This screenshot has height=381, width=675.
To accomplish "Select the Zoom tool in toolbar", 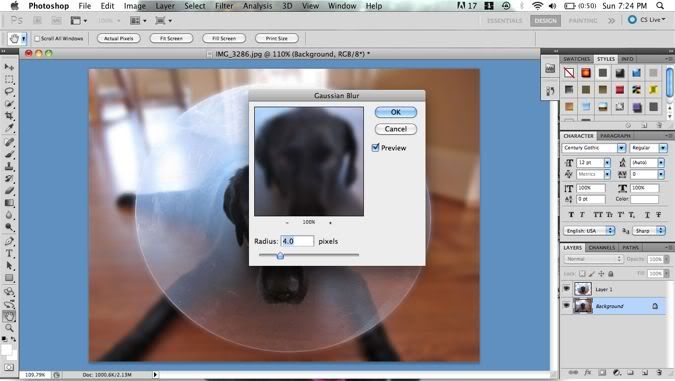I will pyautogui.click(x=9, y=328).
